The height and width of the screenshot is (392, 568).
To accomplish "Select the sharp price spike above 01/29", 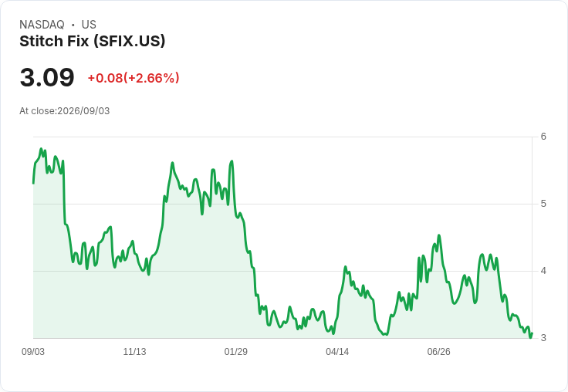I will pyautogui.click(x=232, y=161).
